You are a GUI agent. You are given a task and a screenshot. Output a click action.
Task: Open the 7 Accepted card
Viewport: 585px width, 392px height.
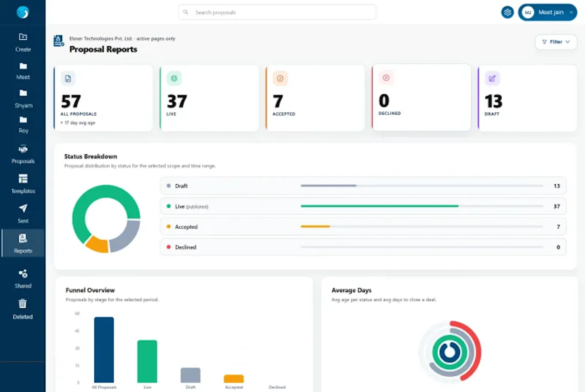[x=315, y=98]
